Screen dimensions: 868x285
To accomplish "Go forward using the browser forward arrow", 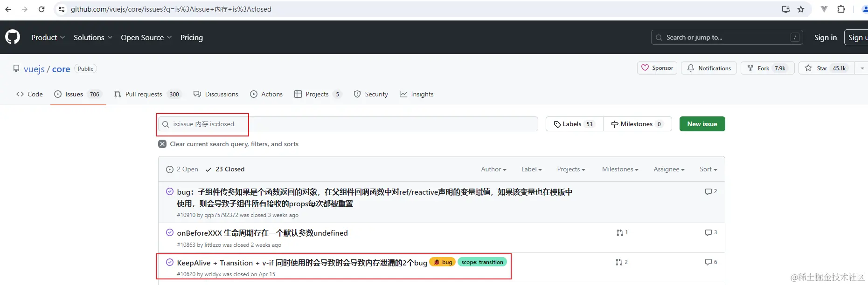I will [25, 9].
